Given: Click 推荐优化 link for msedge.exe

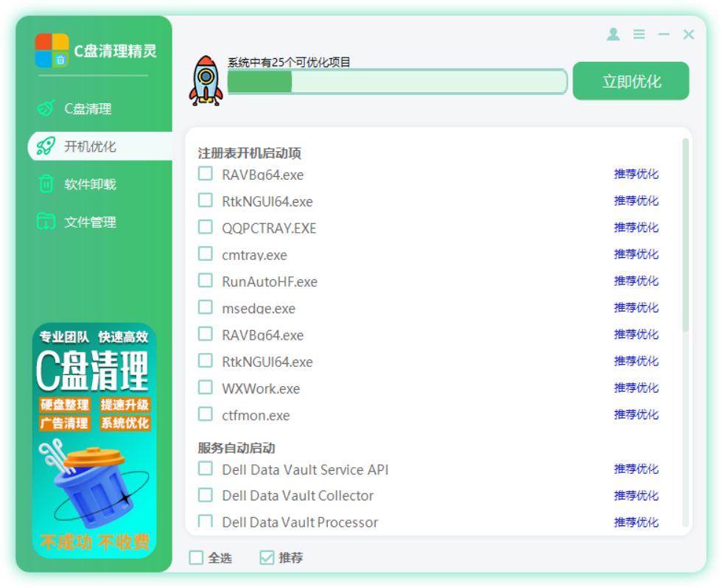Looking at the screenshot, I should point(637,307).
